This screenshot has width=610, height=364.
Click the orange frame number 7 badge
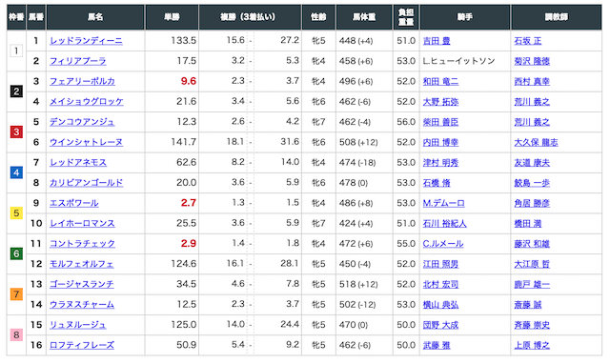click(16, 294)
